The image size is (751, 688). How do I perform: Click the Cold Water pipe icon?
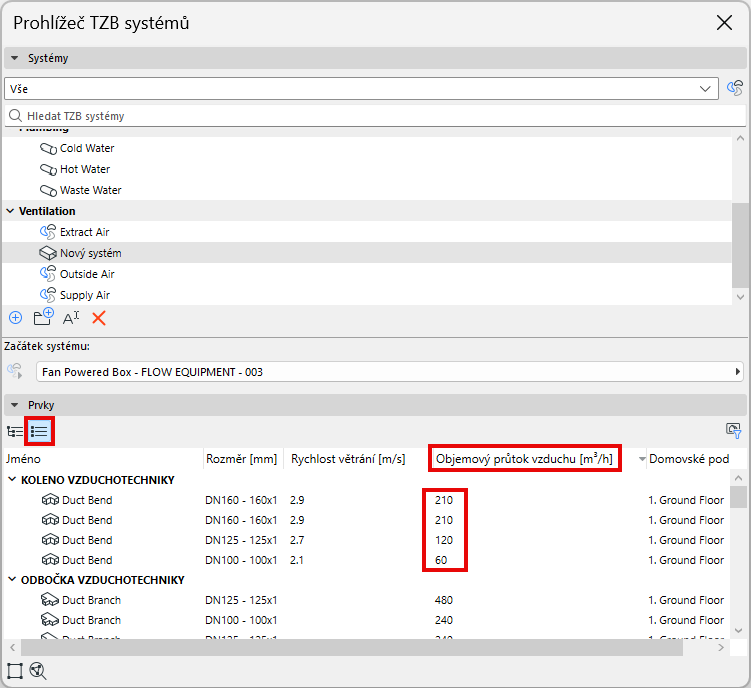tap(48, 149)
